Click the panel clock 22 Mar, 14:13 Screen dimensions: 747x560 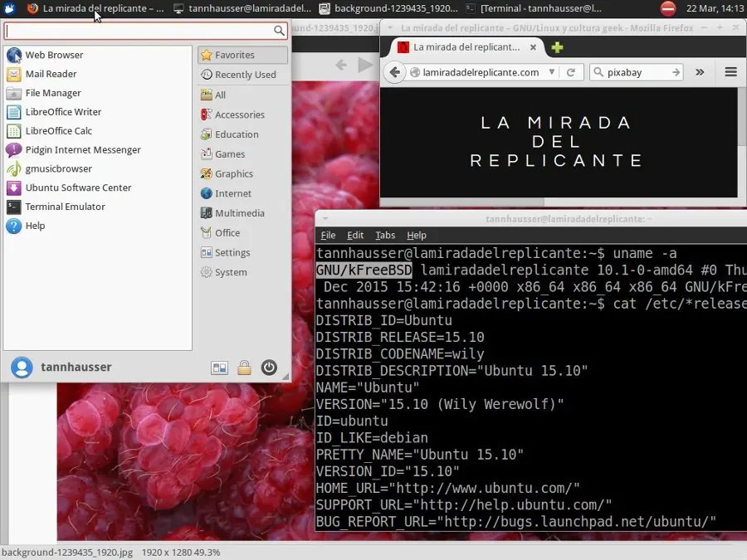(x=715, y=8)
